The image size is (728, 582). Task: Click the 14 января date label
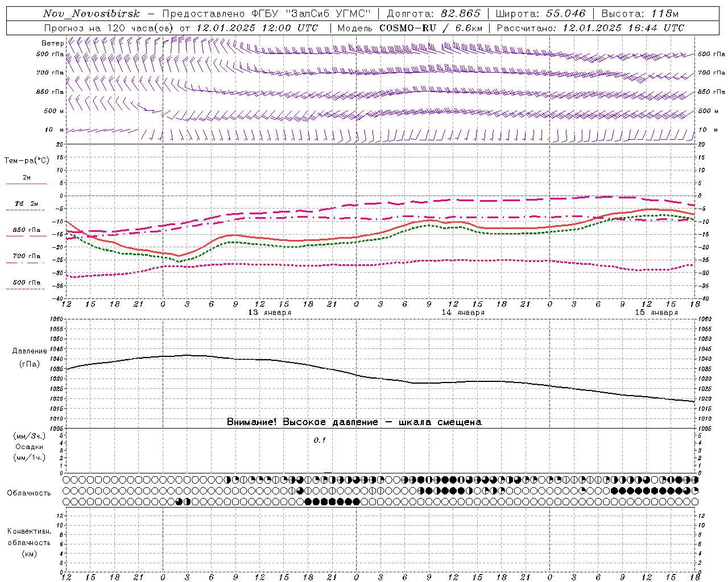tap(463, 312)
